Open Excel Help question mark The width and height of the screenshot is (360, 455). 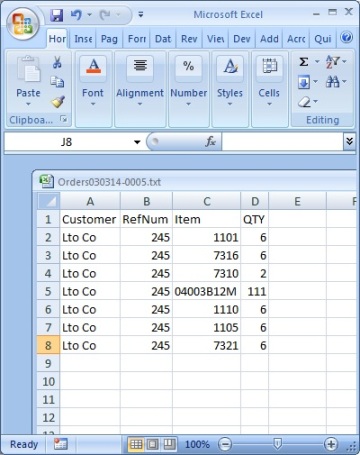[x=347, y=37]
